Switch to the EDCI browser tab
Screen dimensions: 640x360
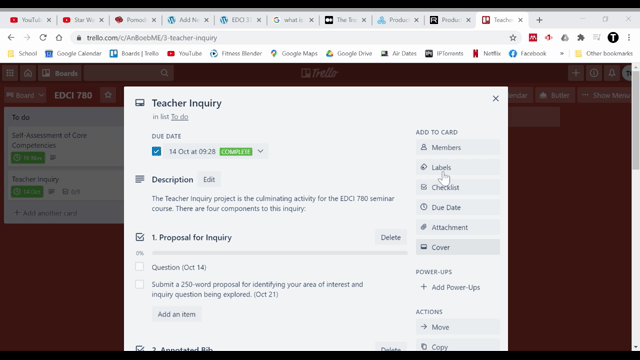pos(240,20)
